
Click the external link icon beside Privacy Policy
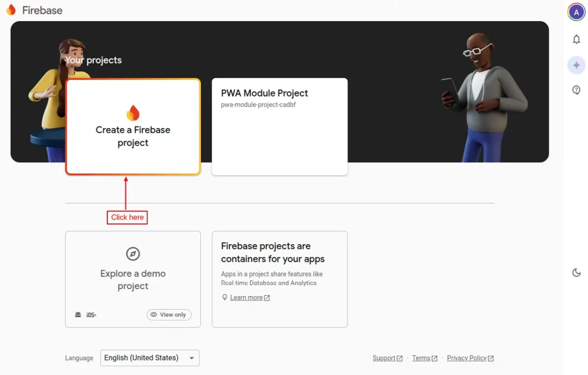tap(491, 358)
